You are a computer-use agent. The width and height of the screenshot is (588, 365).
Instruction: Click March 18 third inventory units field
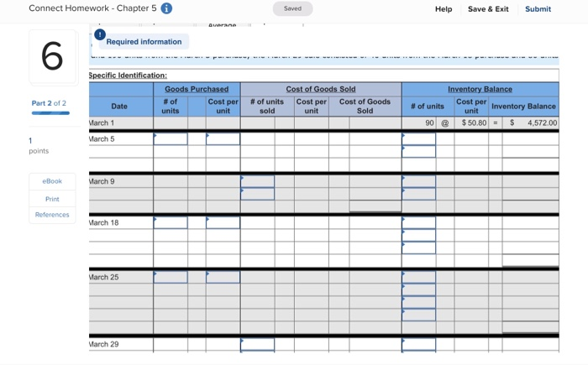point(418,248)
